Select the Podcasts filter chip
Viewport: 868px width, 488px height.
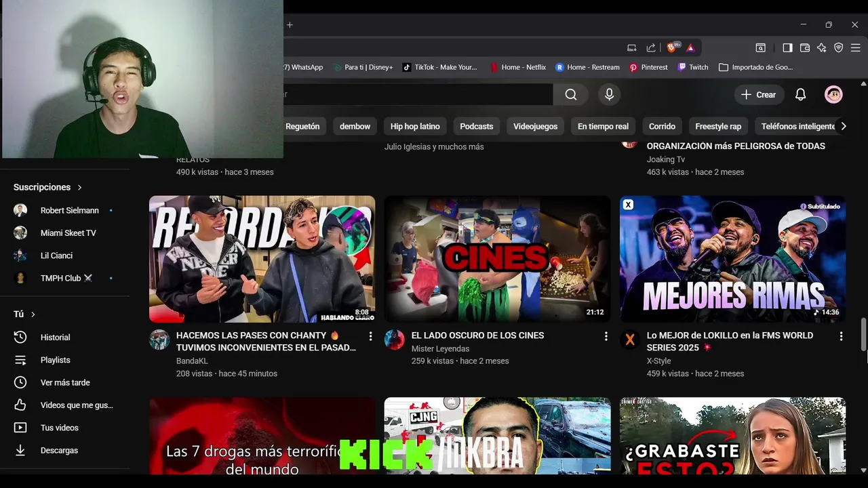point(477,126)
